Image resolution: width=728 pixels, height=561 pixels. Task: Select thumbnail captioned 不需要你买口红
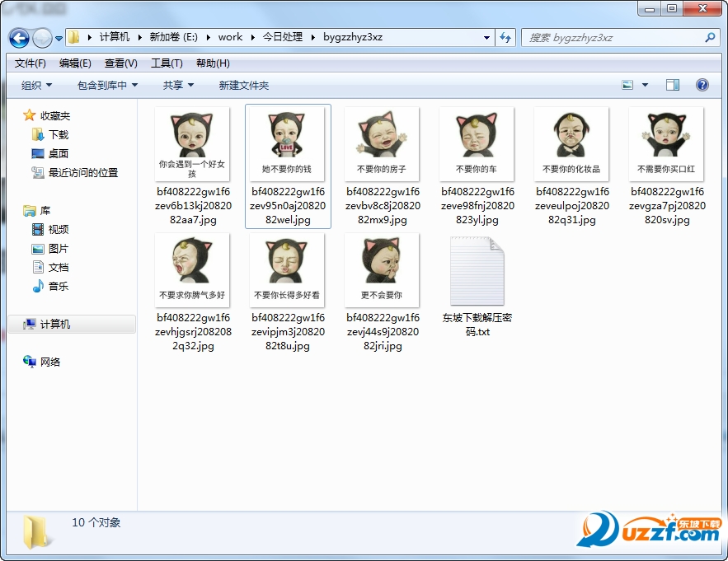[x=666, y=144]
